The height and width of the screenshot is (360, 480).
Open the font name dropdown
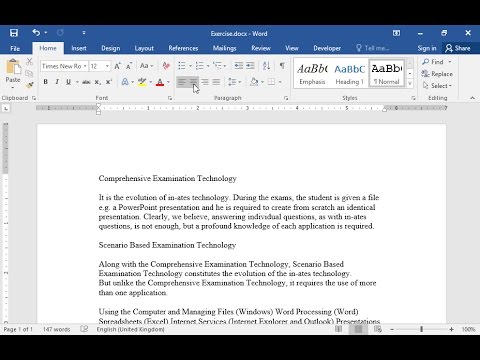coord(85,66)
